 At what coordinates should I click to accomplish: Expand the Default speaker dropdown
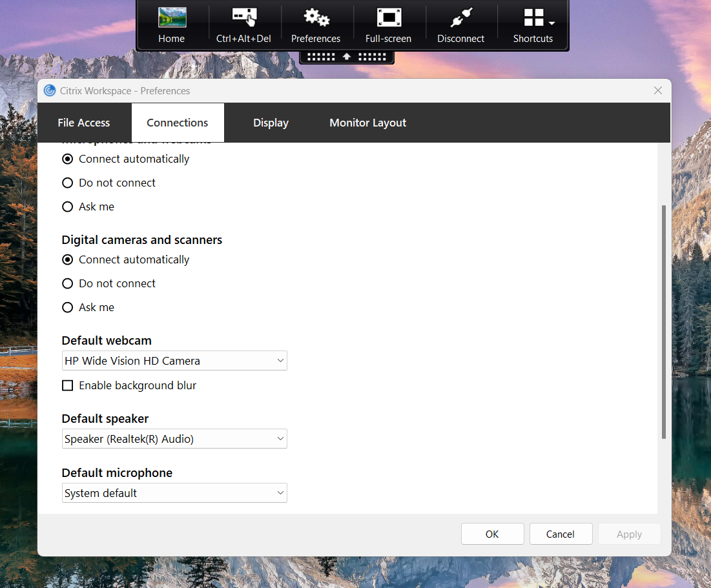pos(174,439)
